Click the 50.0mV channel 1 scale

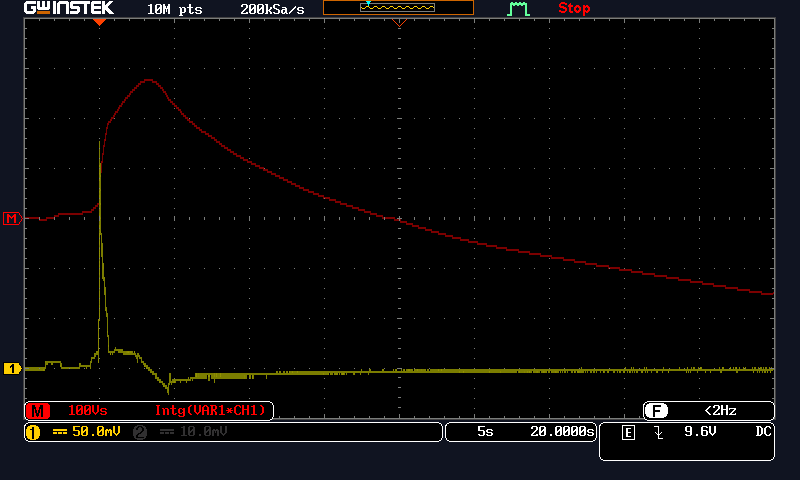pyautogui.click(x=96, y=432)
